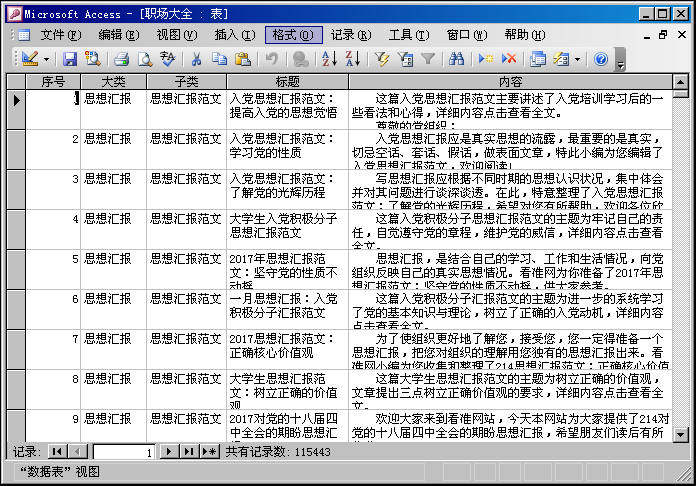Click the Insert Hyperlink icon
This screenshot has height=486, width=696.
click(301, 59)
